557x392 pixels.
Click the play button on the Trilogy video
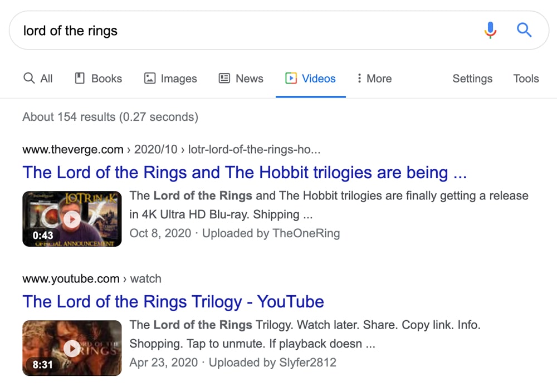(71, 349)
